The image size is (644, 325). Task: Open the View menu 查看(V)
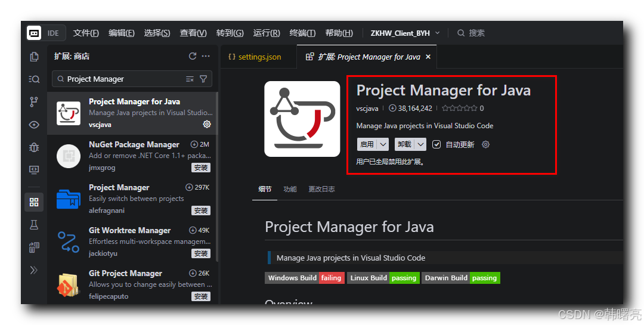click(x=193, y=33)
